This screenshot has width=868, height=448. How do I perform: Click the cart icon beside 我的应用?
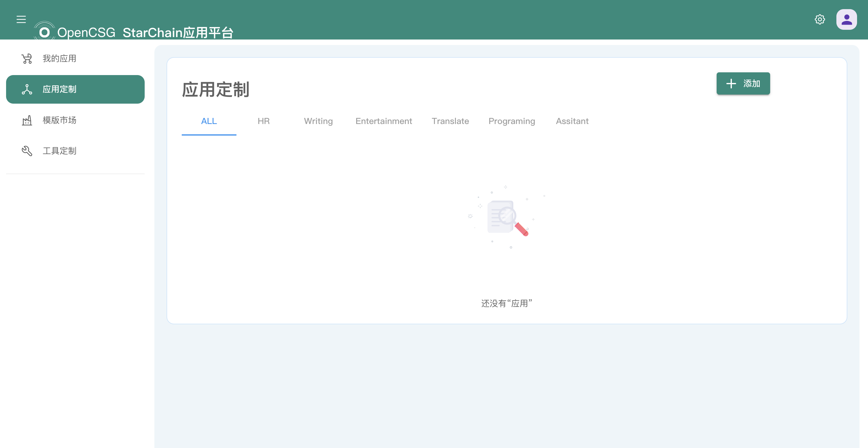[x=27, y=59]
